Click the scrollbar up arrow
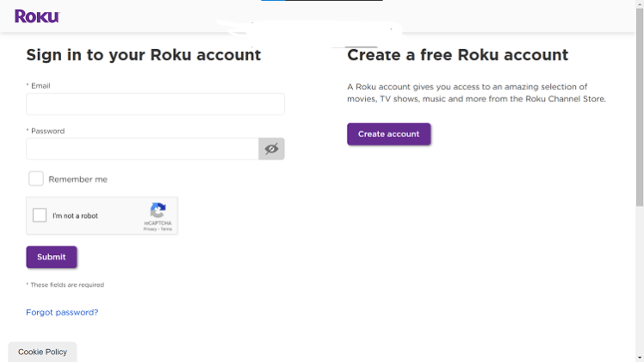 pos(639,5)
